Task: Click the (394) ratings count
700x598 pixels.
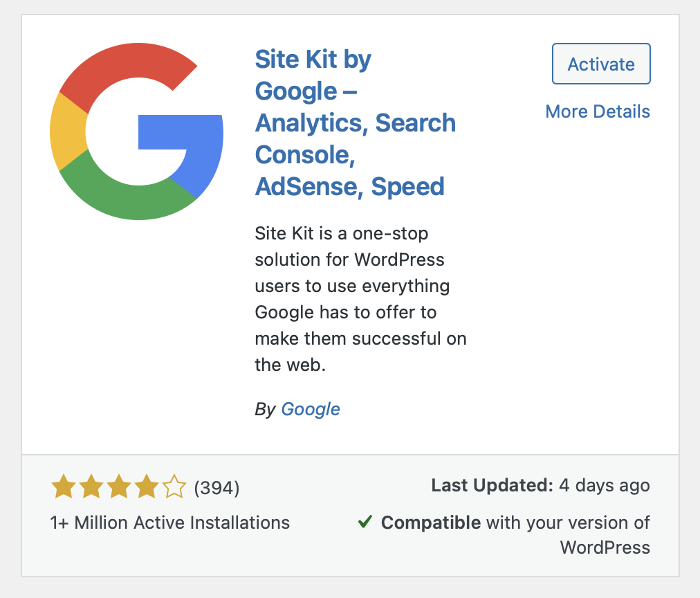Action: click(x=217, y=488)
